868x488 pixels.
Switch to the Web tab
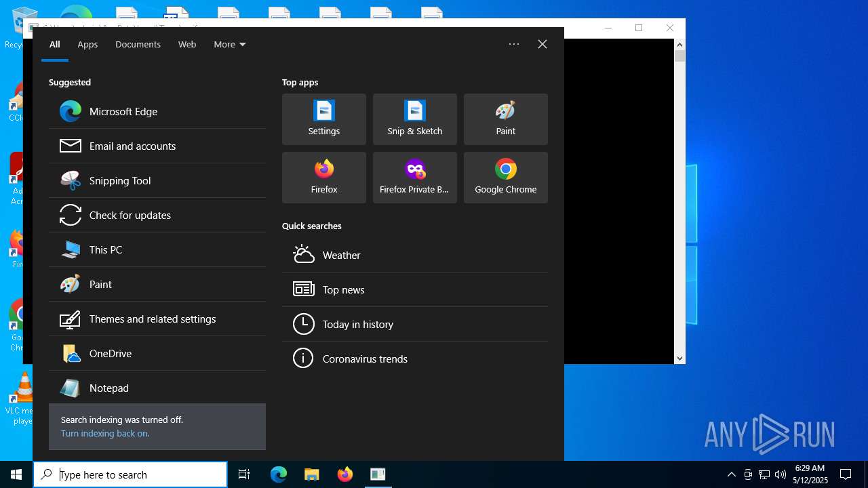187,44
